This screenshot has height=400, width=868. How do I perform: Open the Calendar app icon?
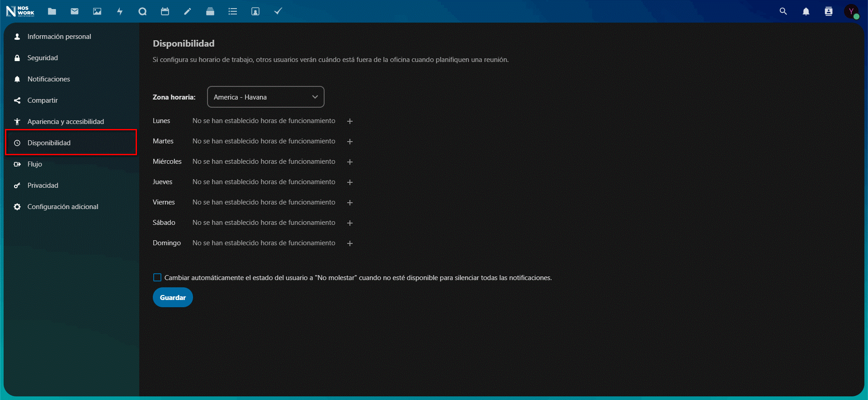(x=165, y=11)
